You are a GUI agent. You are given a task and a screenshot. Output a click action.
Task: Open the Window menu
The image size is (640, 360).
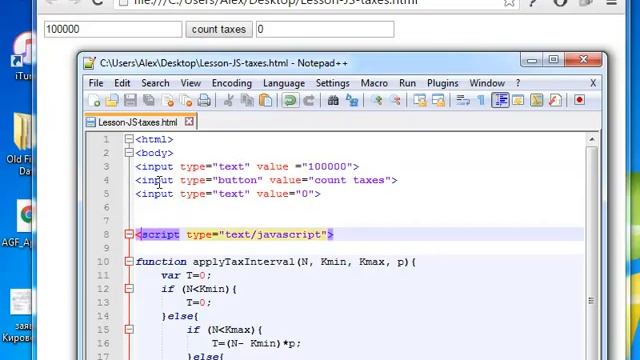coord(487,83)
